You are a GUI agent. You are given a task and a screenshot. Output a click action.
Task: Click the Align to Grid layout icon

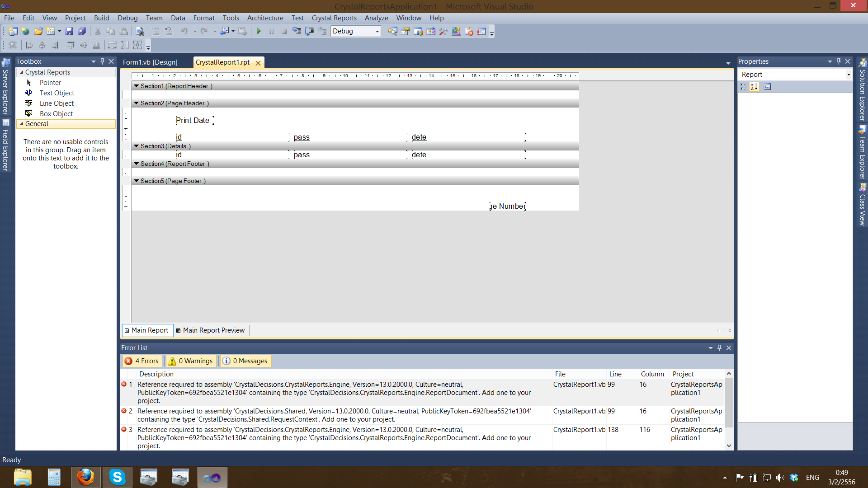(x=13, y=45)
